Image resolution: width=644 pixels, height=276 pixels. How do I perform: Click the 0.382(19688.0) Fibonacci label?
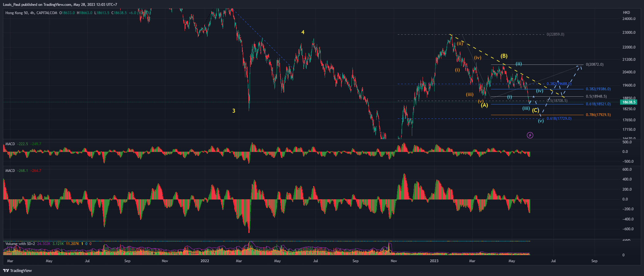(559, 84)
